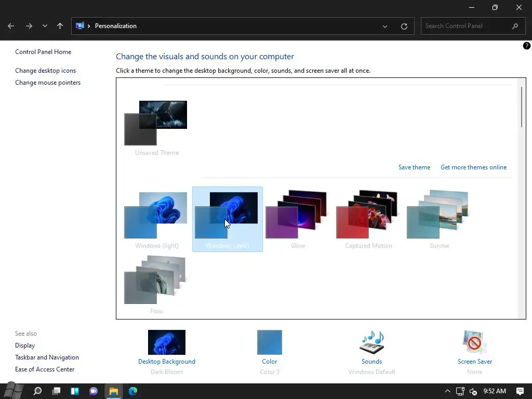
Task: Open the notification center icon
Action: tap(520, 391)
